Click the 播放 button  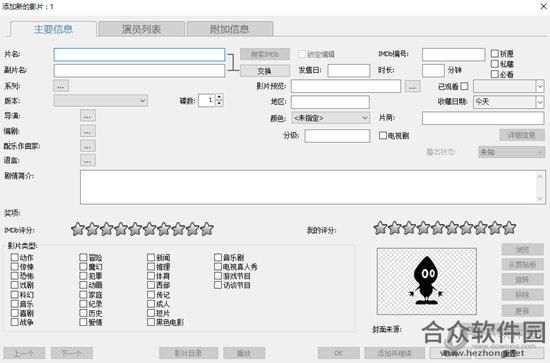244,353
